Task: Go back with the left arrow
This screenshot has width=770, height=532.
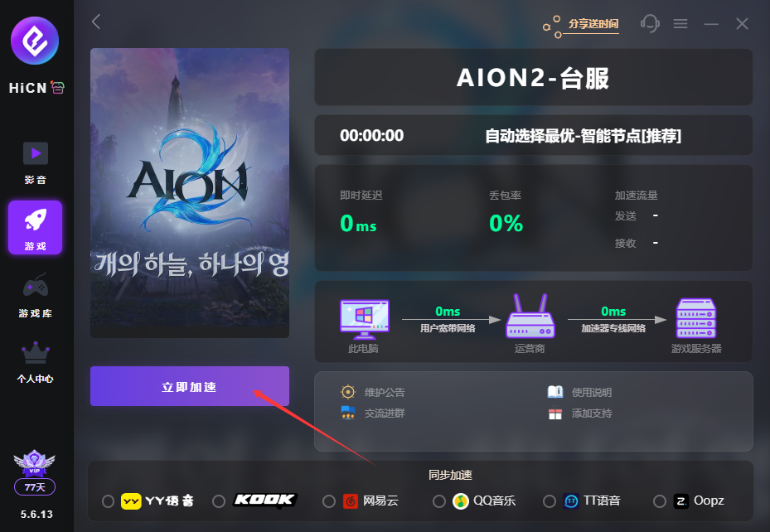Action: pos(96,22)
